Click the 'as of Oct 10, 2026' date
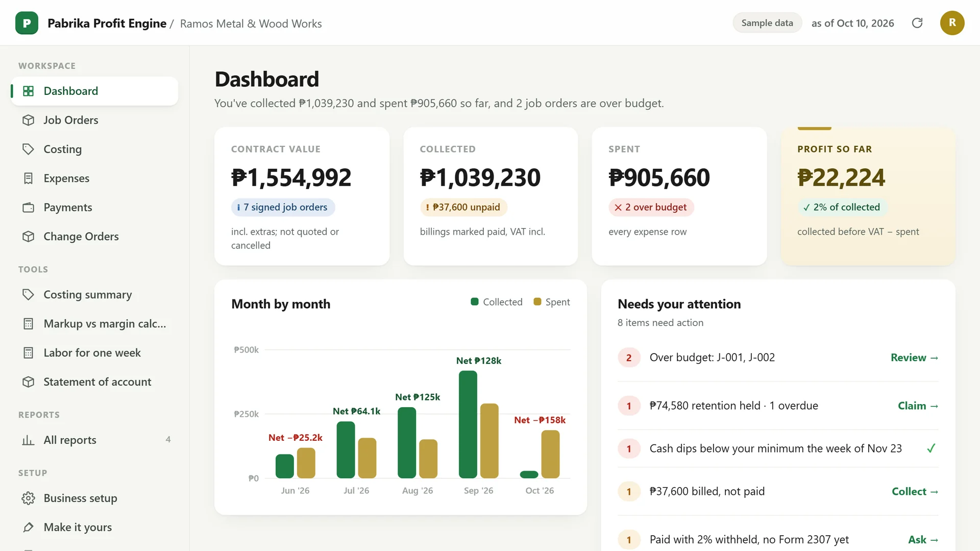The image size is (980, 551). coord(852,23)
